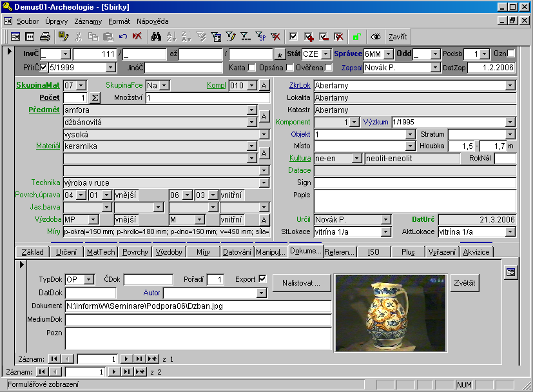Screen dimensions: 533x392
Task: Undo the last change
Action: (x=122, y=37)
